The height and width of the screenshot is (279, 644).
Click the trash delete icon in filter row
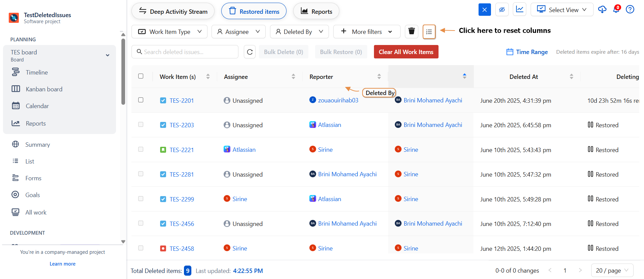411,32
